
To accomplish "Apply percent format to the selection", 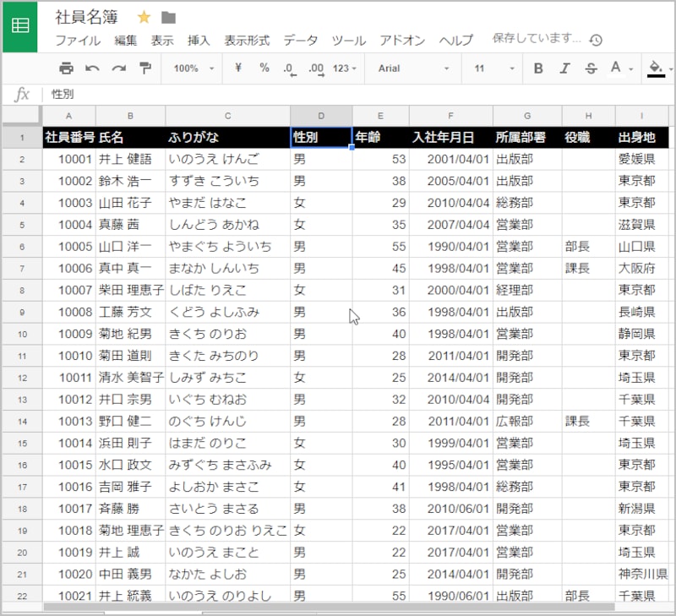I will tap(264, 68).
